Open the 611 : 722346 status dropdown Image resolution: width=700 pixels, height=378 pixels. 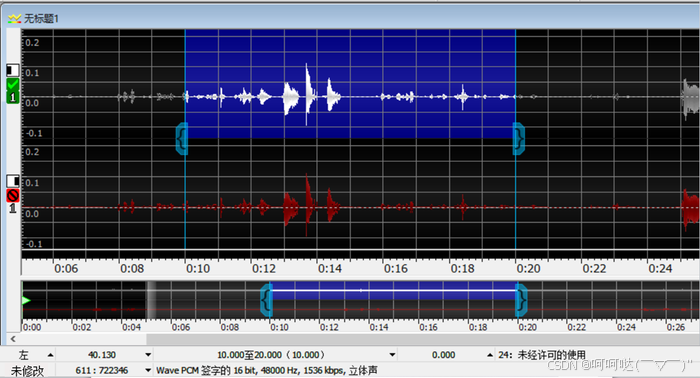point(148,370)
